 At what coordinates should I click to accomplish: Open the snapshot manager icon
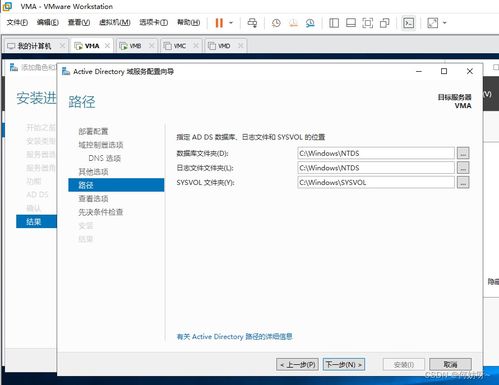click(x=310, y=23)
